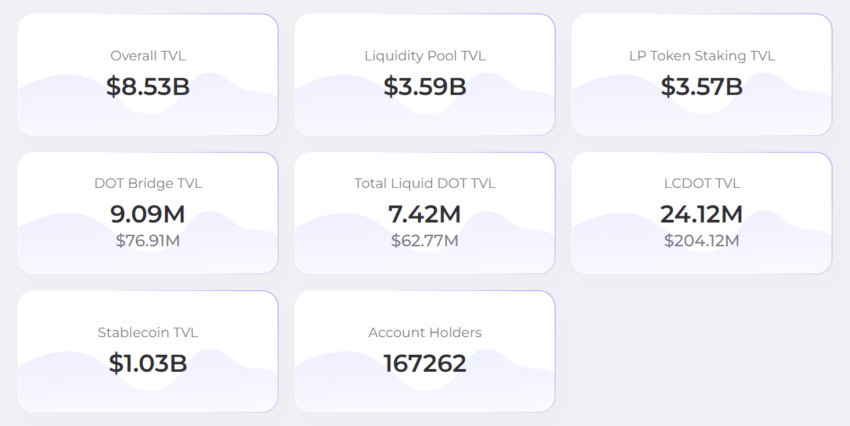850x426 pixels.
Task: Click the Stablecoin TVL label text
Action: point(148,332)
